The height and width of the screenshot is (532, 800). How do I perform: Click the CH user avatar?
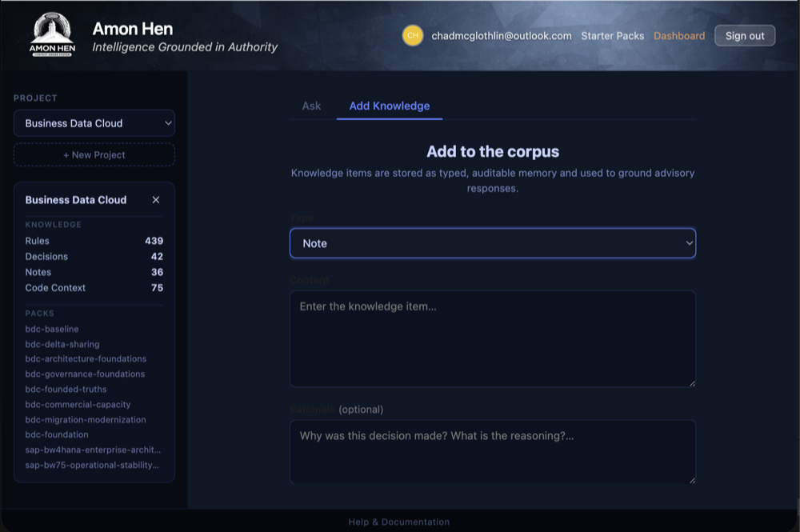pos(413,35)
